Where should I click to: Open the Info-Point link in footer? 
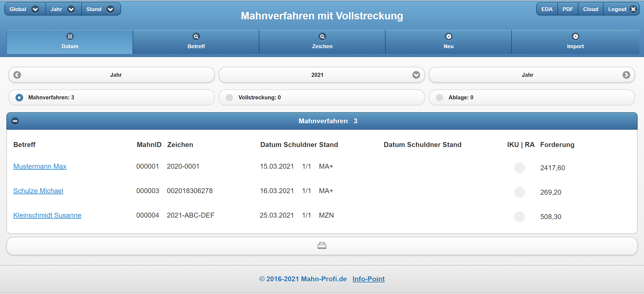(x=369, y=279)
